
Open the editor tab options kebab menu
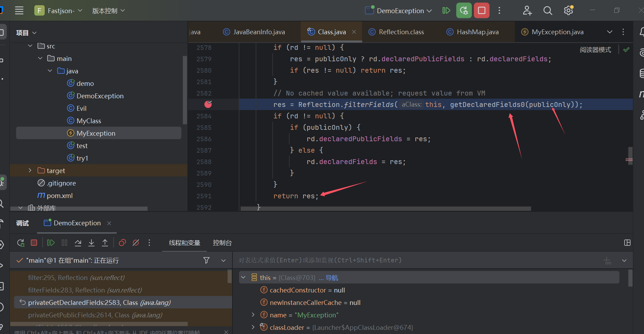(623, 32)
